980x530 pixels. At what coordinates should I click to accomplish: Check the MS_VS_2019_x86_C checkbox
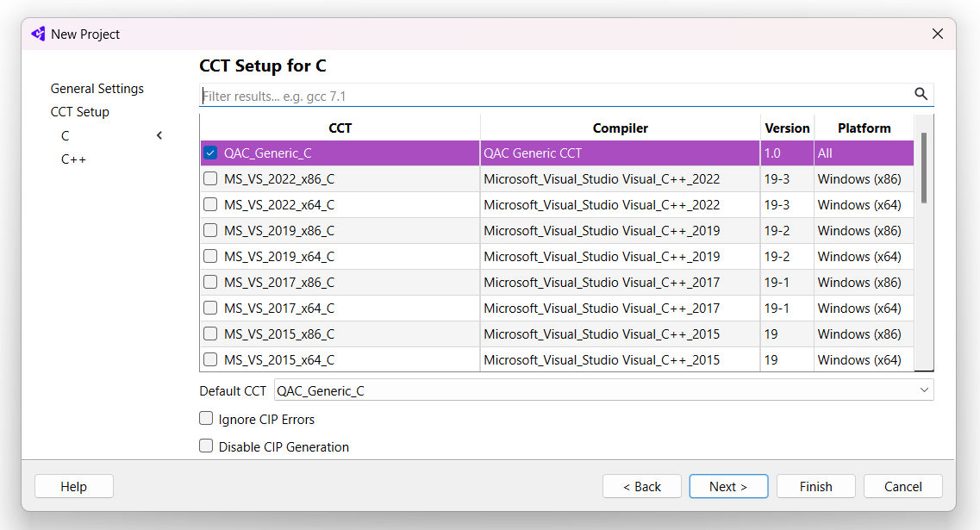(210, 231)
